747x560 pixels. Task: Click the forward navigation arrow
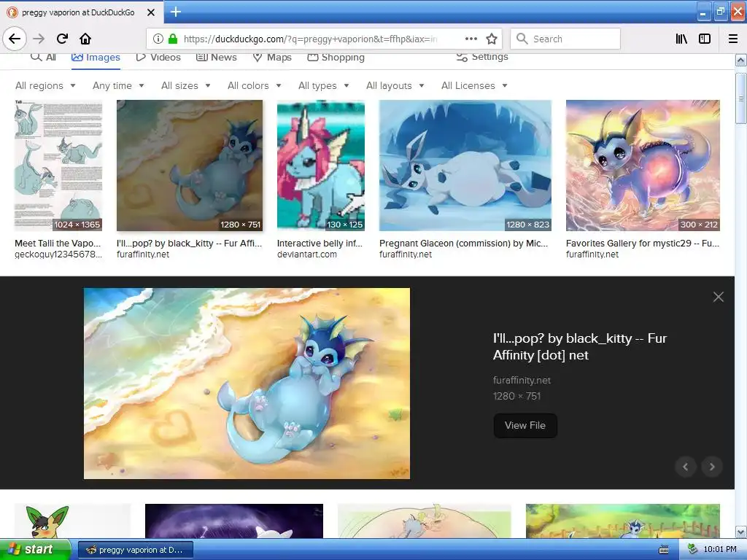point(39,39)
